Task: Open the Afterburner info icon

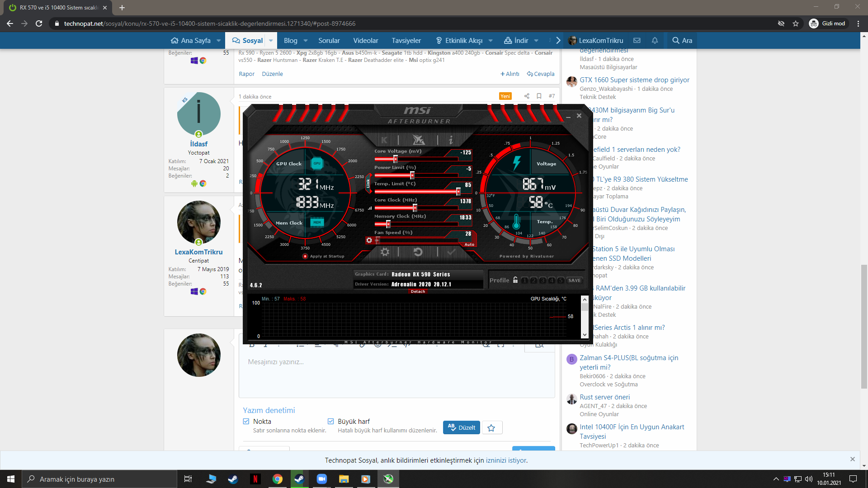Action: [x=451, y=140]
